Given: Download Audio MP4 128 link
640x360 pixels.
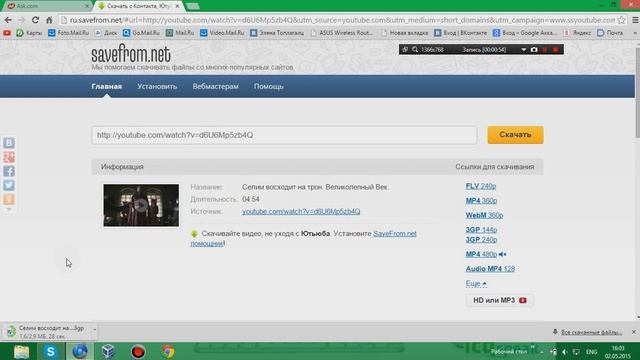Looking at the screenshot, I should click(490, 269).
